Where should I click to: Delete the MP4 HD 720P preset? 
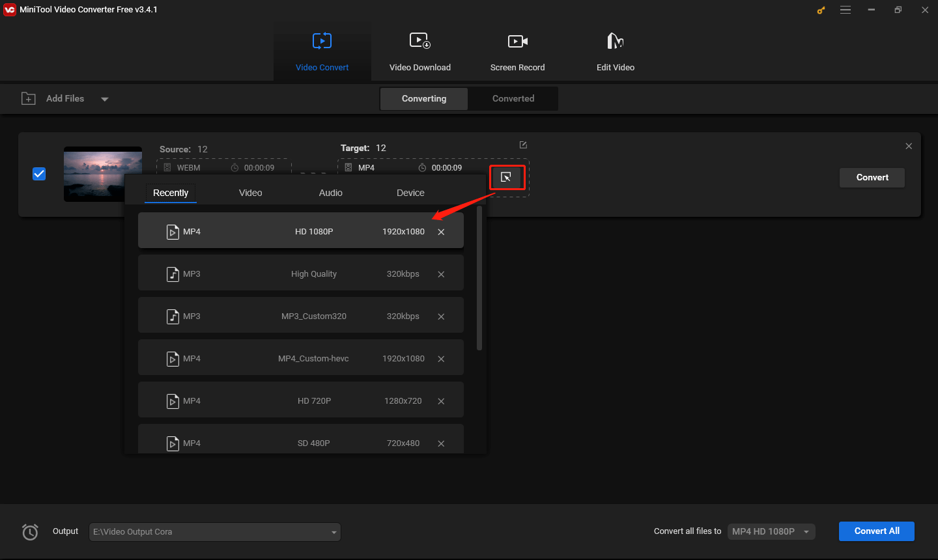[x=441, y=401]
